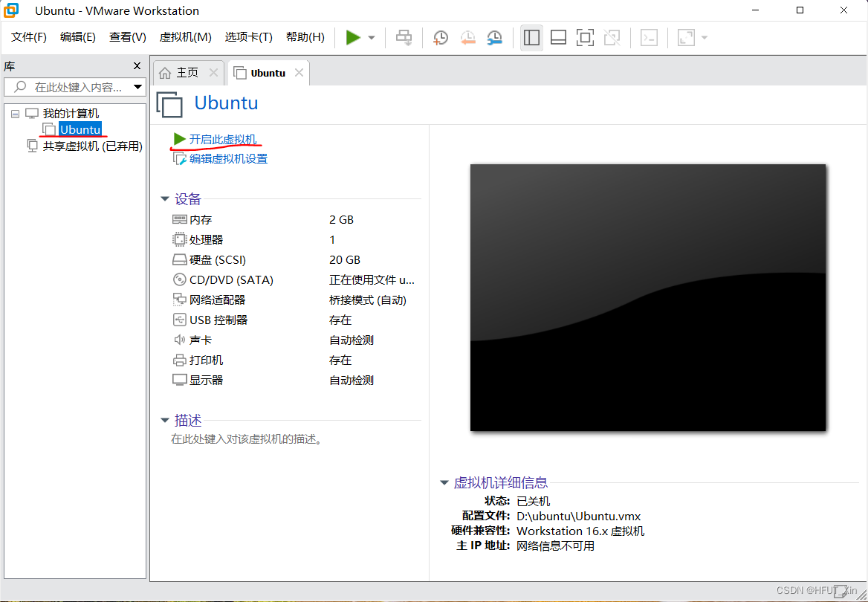Image resolution: width=868 pixels, height=602 pixels.
Task: Click the send Ctrl+Alt+Del toolbar icon
Action: click(404, 38)
